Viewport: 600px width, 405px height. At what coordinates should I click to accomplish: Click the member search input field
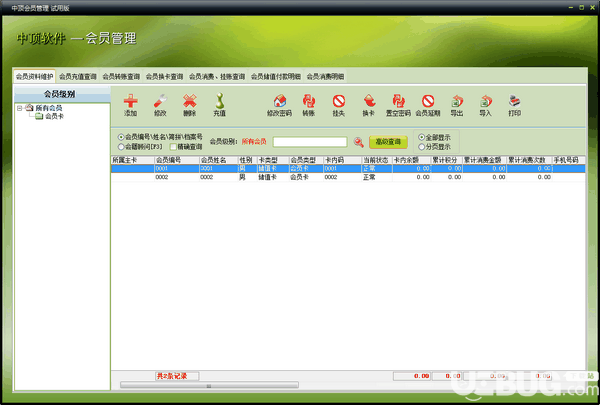tap(310, 142)
